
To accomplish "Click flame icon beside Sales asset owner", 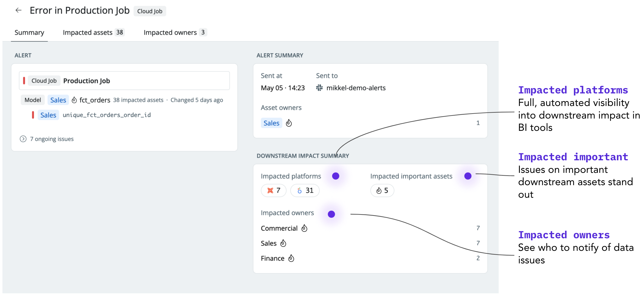I will (x=289, y=123).
